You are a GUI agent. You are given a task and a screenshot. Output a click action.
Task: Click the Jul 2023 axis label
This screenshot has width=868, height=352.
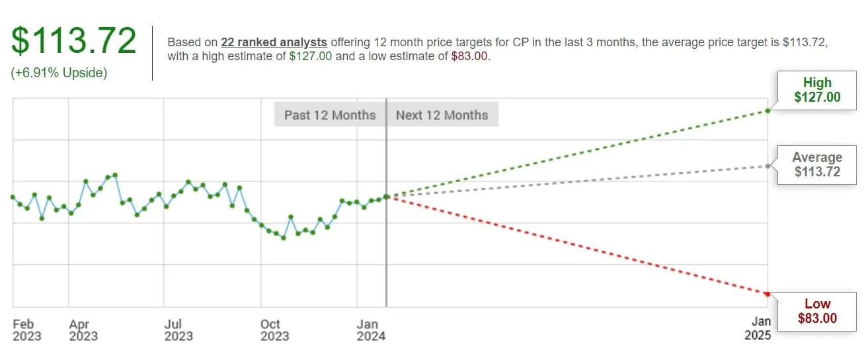pyautogui.click(x=178, y=330)
